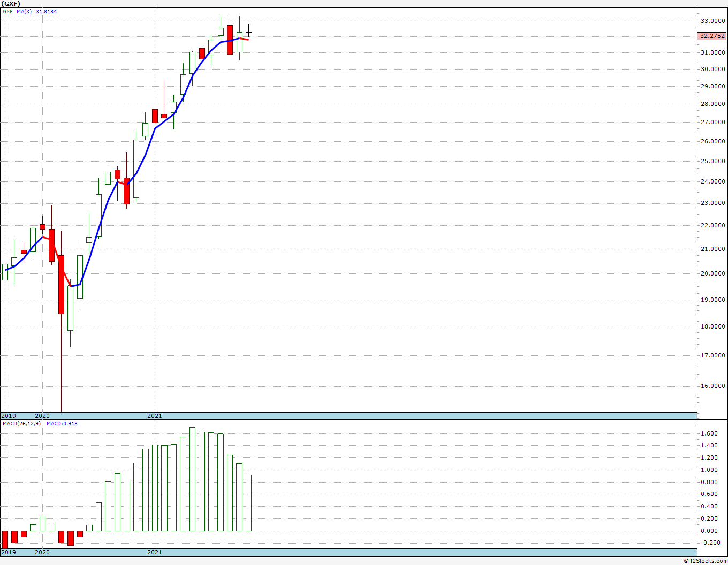Select the GXF legend label

tap(7, 11)
